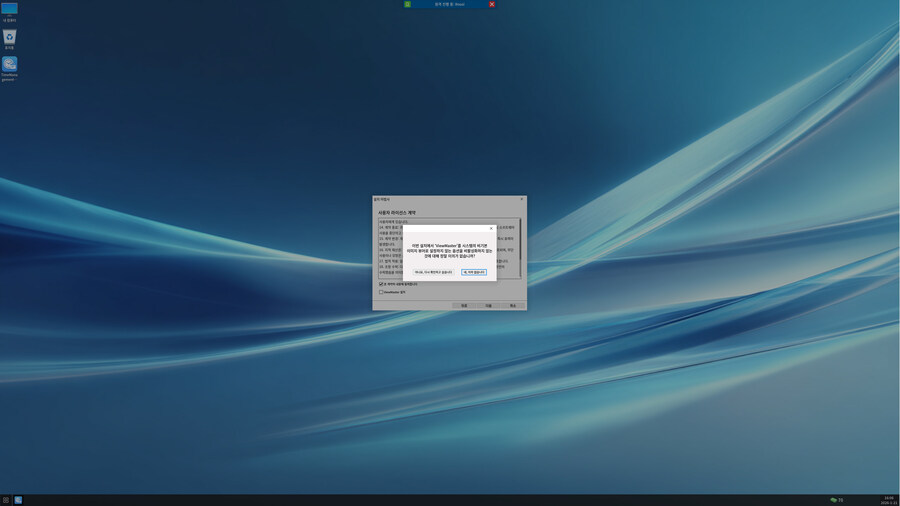Open the Recycle Bin desktop icon

click(9, 37)
